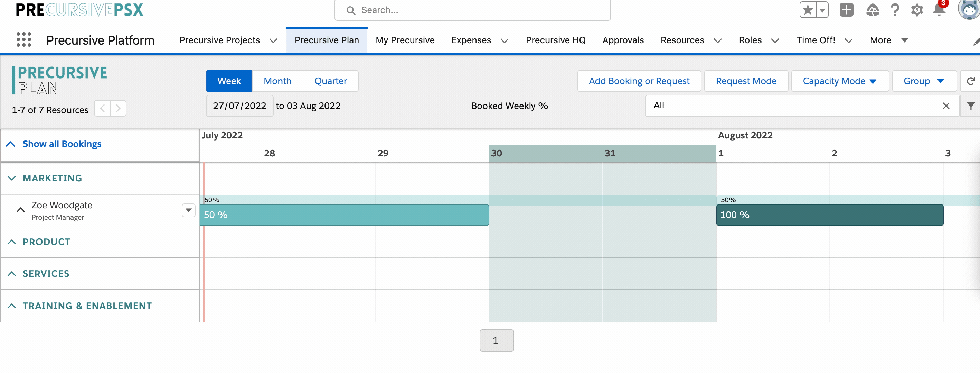
Task: Click Show all Bookings link
Action: (x=62, y=144)
